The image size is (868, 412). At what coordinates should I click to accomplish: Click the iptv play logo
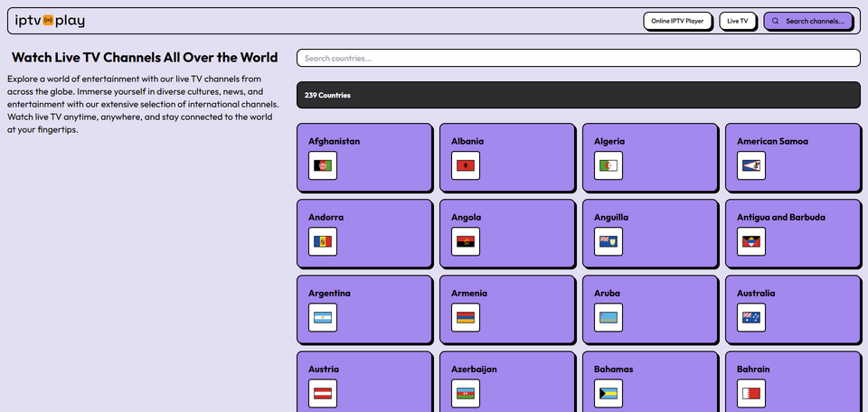50,21
